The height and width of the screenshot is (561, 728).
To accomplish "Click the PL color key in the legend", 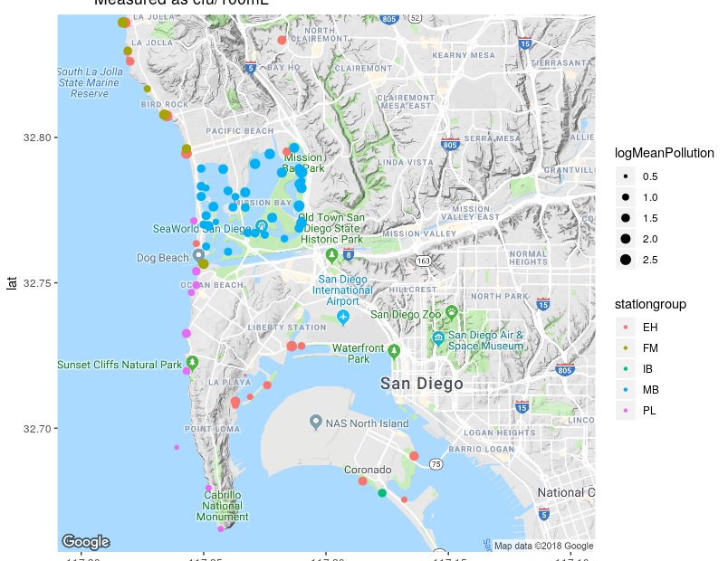I will 626,411.
